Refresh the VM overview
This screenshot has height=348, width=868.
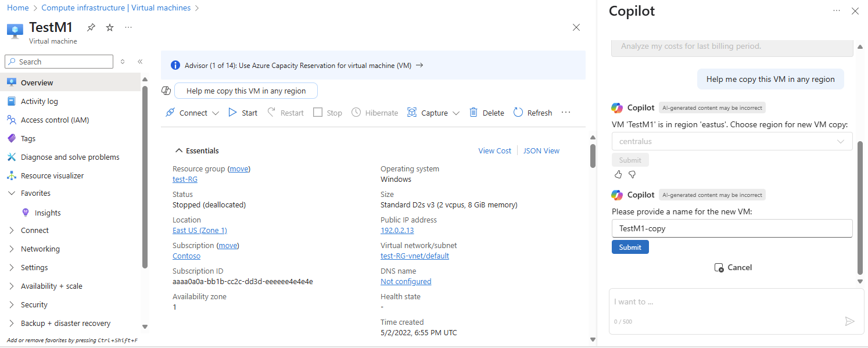[x=518, y=113]
